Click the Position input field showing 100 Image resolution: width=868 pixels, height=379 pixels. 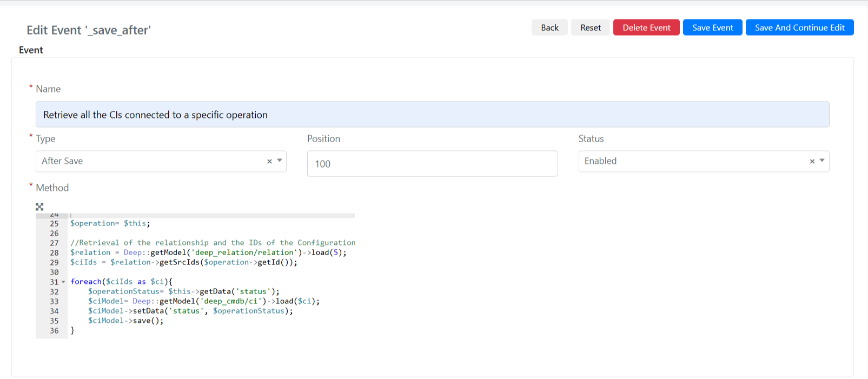(432, 163)
